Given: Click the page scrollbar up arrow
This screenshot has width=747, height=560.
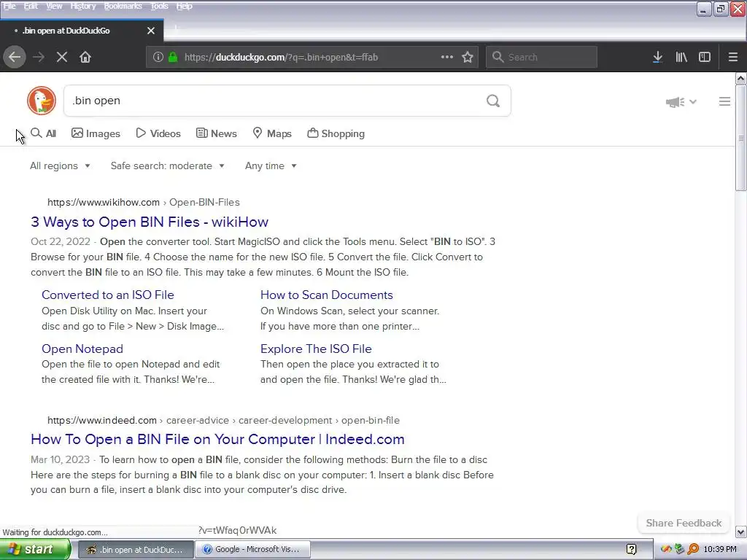Looking at the screenshot, I should tap(741, 78).
